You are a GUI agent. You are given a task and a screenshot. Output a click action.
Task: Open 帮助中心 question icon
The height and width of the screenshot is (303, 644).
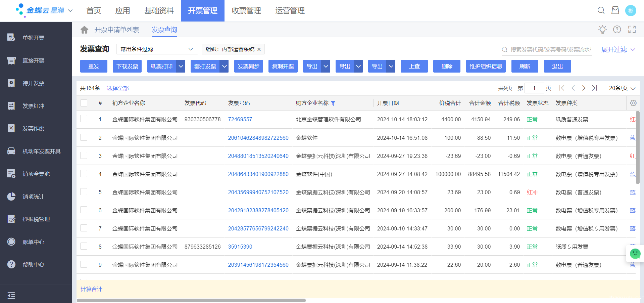(11, 264)
